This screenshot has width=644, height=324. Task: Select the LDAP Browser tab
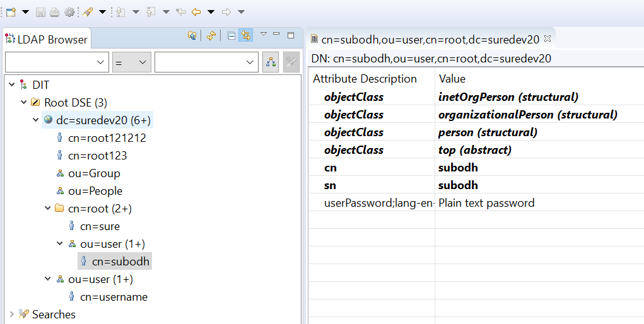tap(47, 40)
